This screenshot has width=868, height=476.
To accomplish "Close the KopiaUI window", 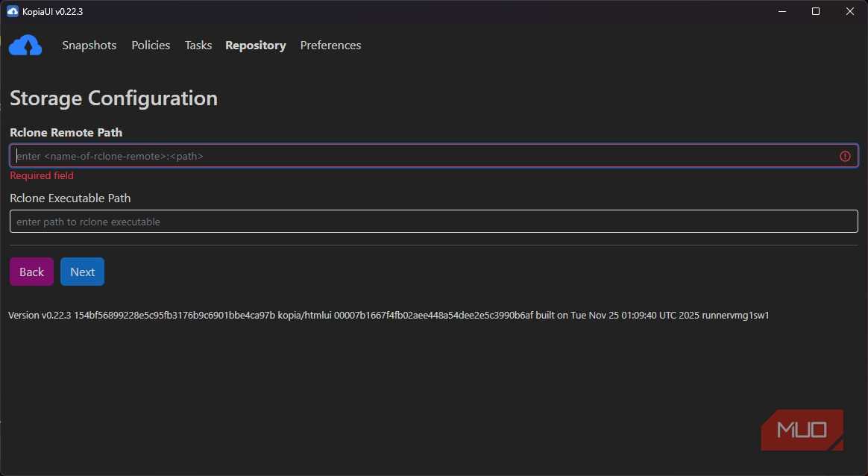I will pos(850,11).
